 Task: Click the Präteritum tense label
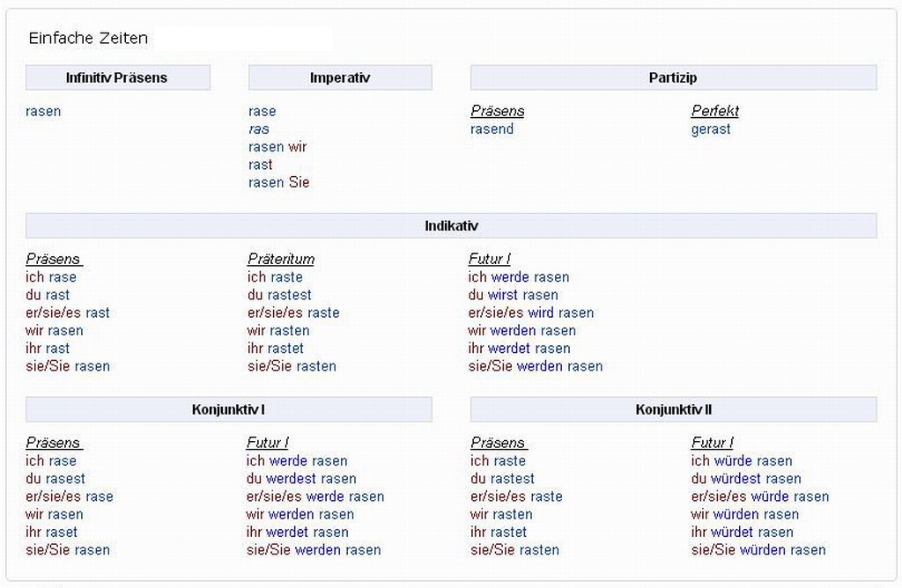click(x=281, y=260)
